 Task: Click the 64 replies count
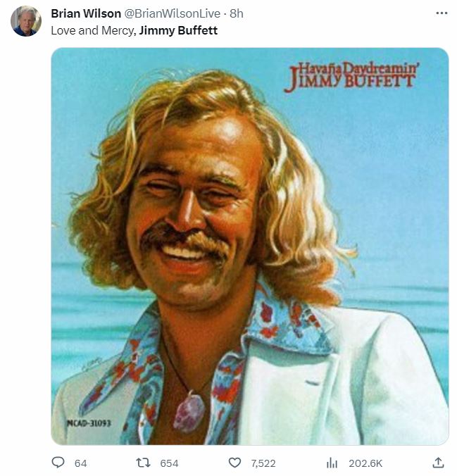81,463
